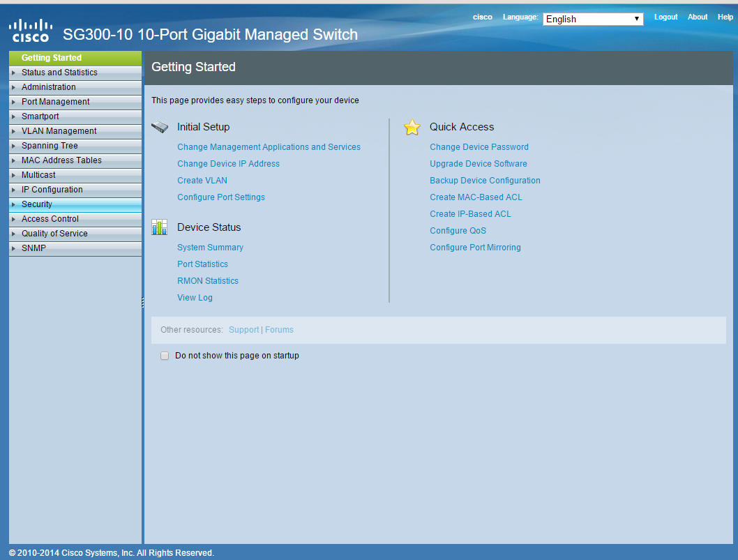This screenshot has height=560, width=738.
Task: Open Help link in header
Action: pos(725,17)
